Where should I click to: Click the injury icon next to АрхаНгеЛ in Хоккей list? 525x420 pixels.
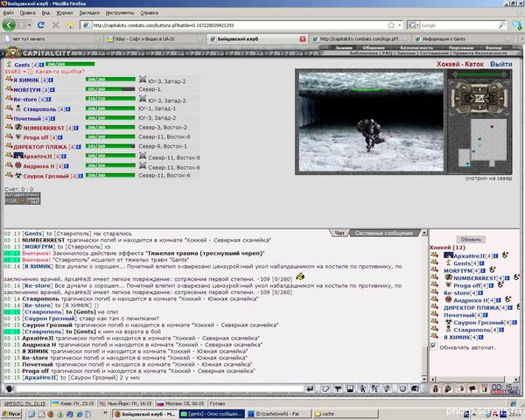[x=505, y=255]
